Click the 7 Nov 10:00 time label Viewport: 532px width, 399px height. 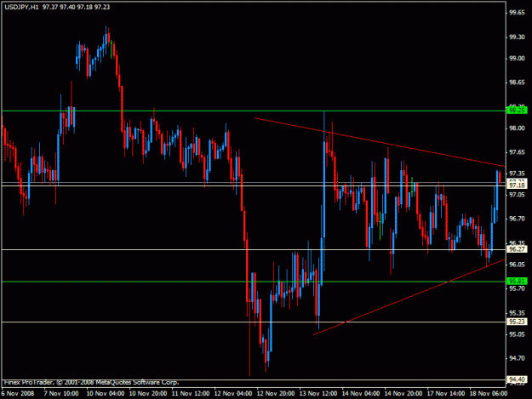(61, 394)
